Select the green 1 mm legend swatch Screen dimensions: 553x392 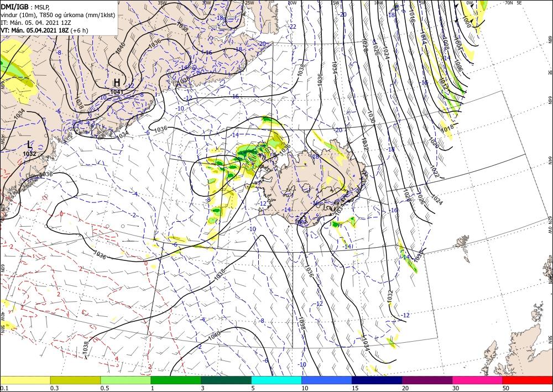point(176,380)
